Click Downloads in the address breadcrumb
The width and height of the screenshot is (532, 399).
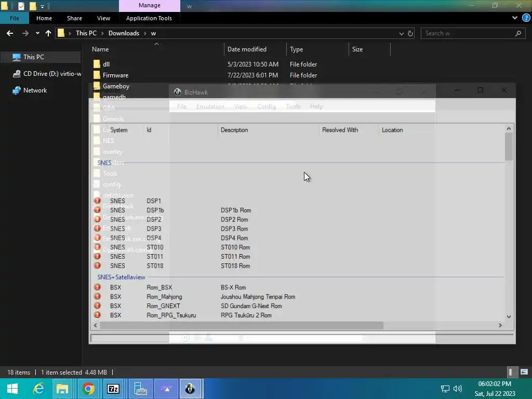coord(124,33)
